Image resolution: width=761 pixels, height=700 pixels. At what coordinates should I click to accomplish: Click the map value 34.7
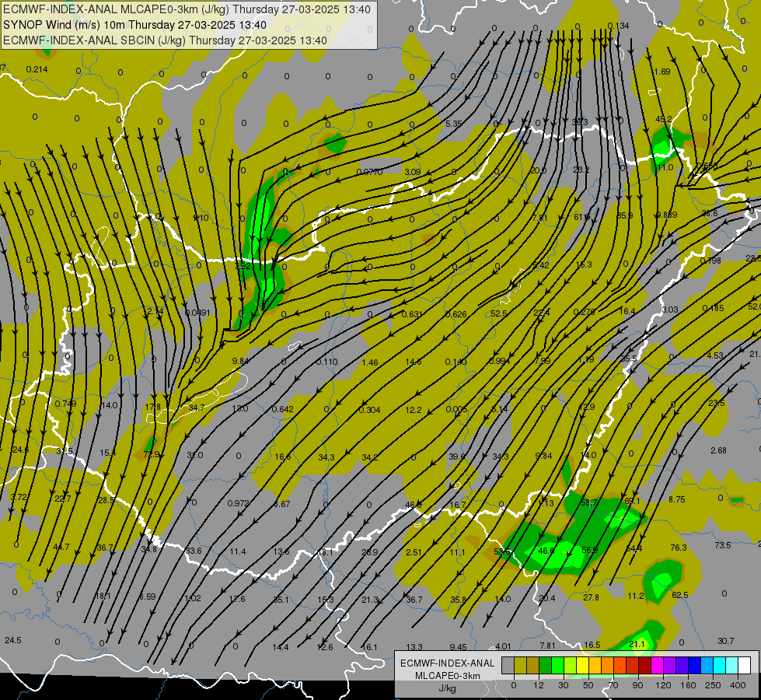[197, 408]
